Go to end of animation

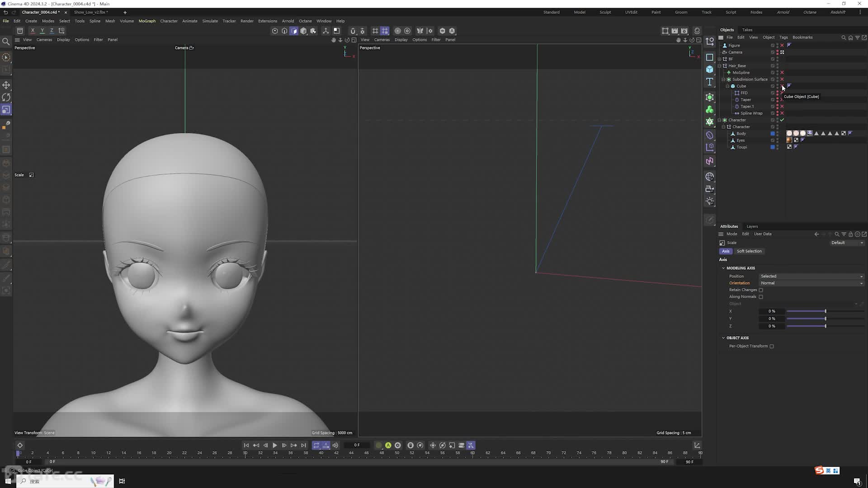(x=303, y=445)
